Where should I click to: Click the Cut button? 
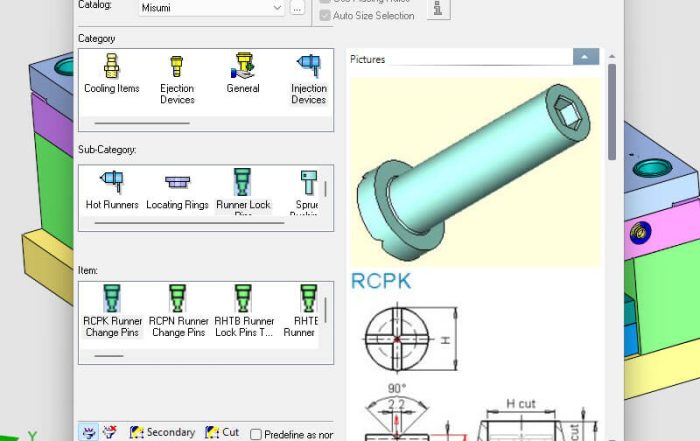point(222,433)
